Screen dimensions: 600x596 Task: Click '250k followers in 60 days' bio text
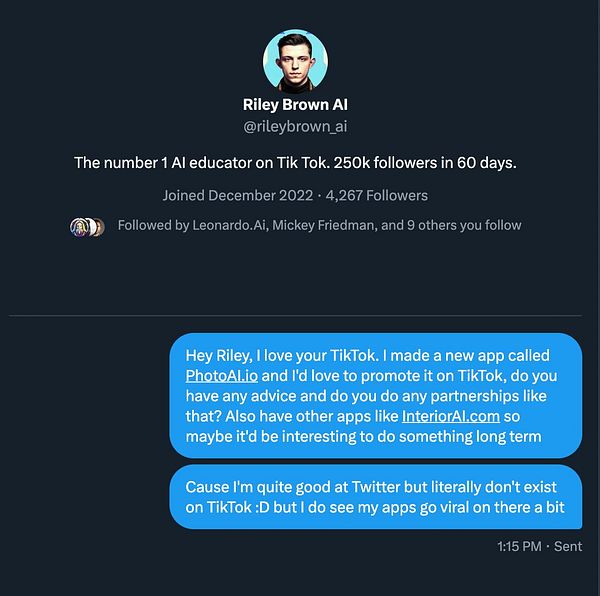coord(425,163)
